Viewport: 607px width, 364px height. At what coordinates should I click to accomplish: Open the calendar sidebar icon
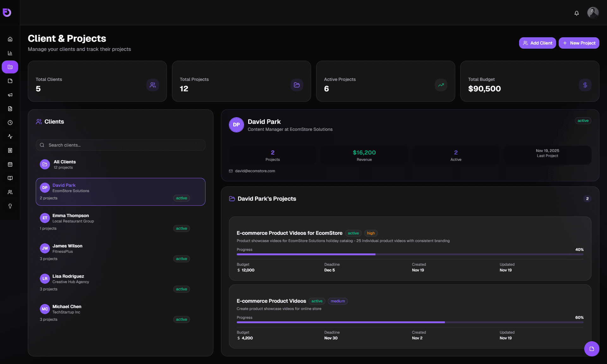(10, 164)
